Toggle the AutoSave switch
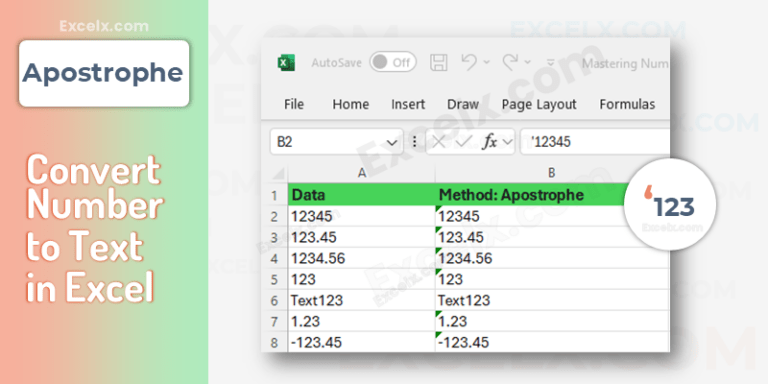 point(393,63)
